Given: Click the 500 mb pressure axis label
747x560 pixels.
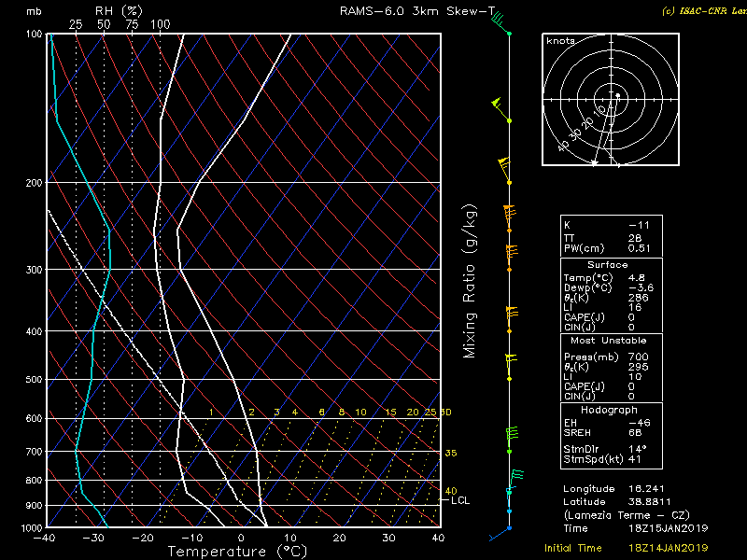Looking at the screenshot, I should pos(34,380).
